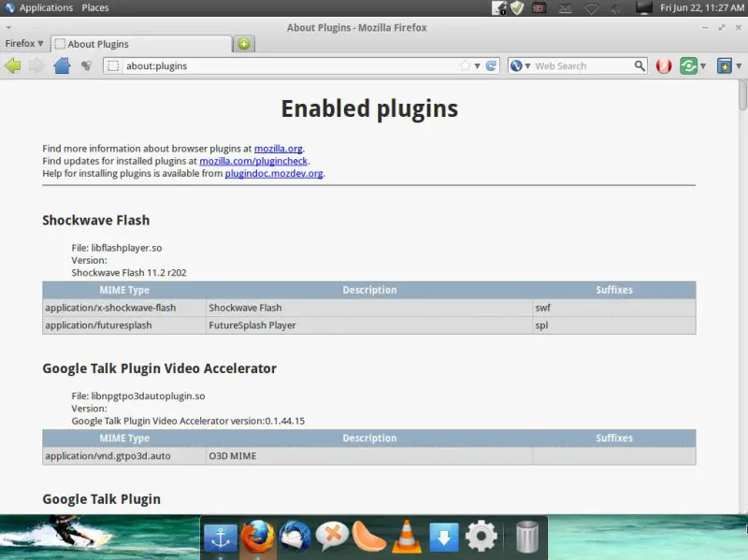
Task: Expand the address bar history dropdown arrow
Action: point(477,66)
